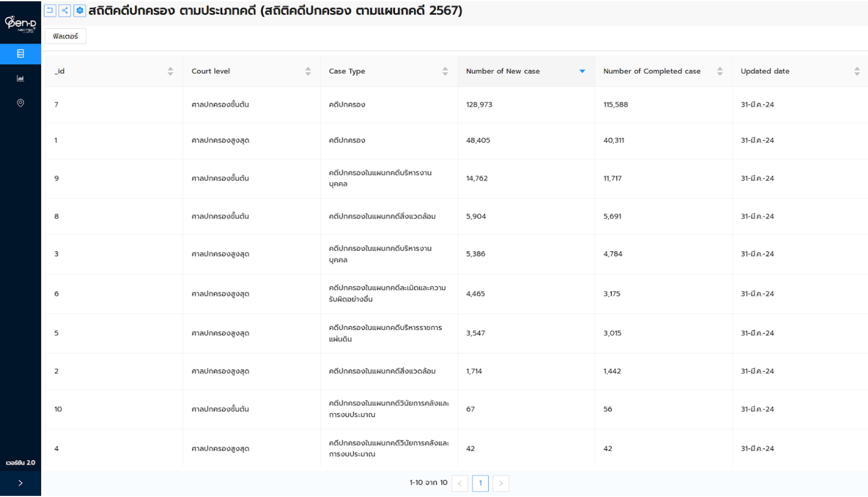This screenshot has height=497, width=868.
Task: Select page 1 in pagination
Action: [480, 483]
